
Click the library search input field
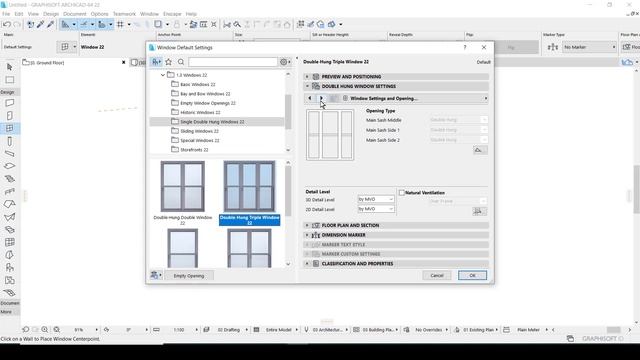(x=233, y=62)
